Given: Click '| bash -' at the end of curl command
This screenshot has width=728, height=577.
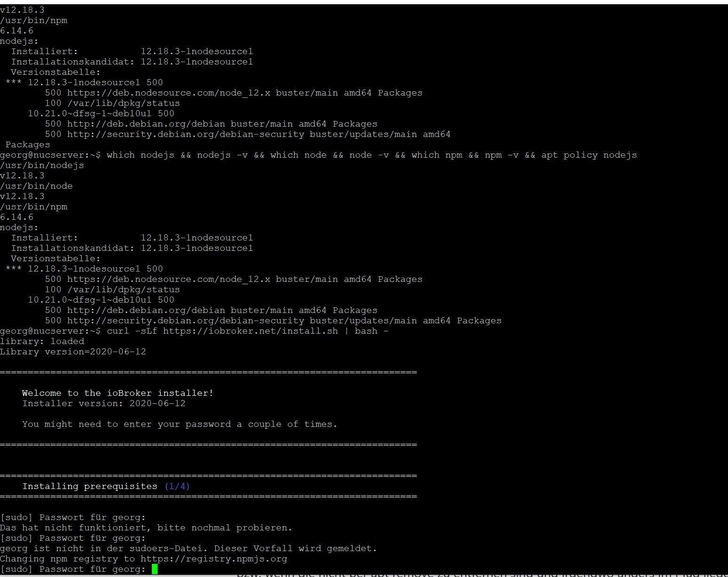Looking at the screenshot, I should pos(366,331).
